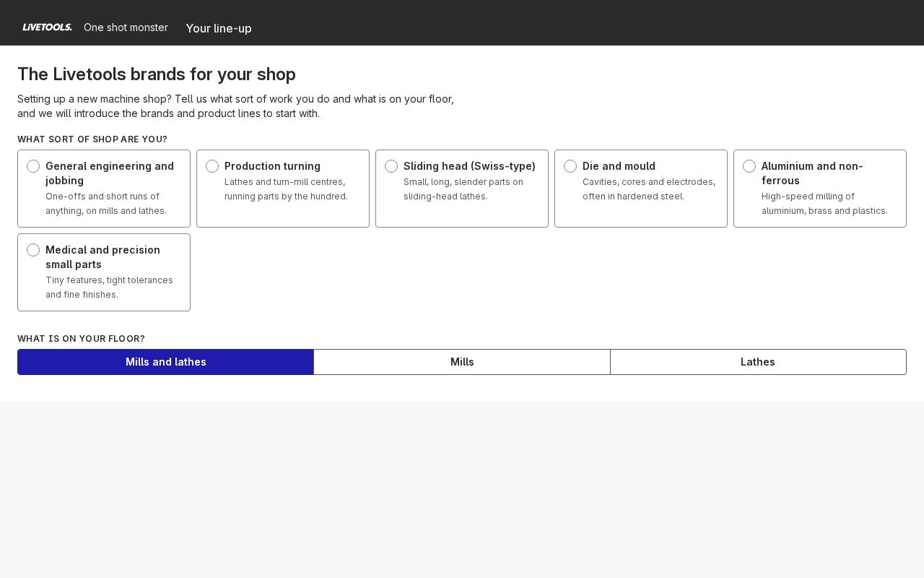Click 'Lathes and turn-mill centres' description
Screen dimensions: 924x578
click(286, 189)
